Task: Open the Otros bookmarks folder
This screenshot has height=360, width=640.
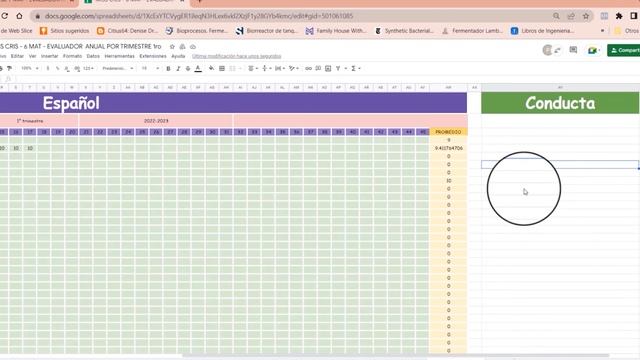Action: [x=627, y=31]
